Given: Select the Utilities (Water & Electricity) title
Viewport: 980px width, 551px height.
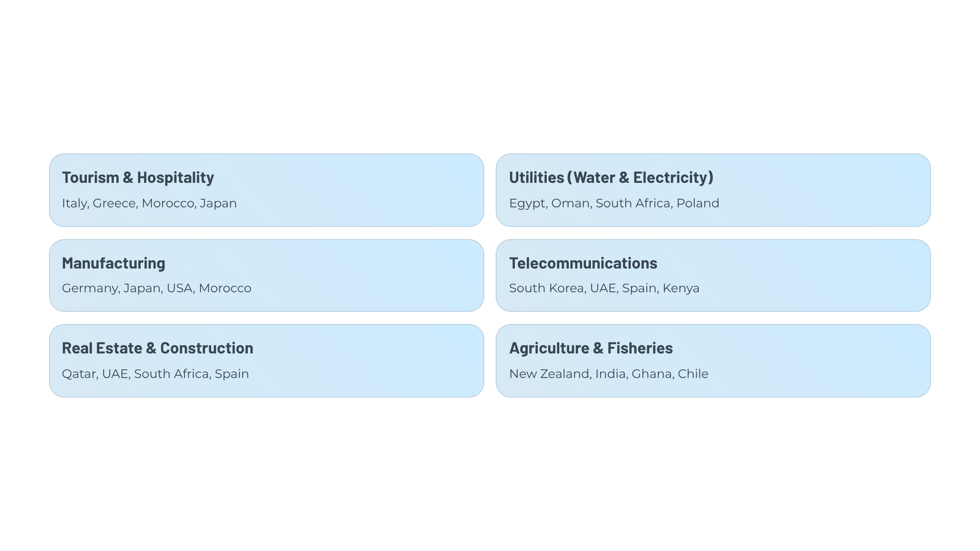Looking at the screenshot, I should click(x=611, y=178).
